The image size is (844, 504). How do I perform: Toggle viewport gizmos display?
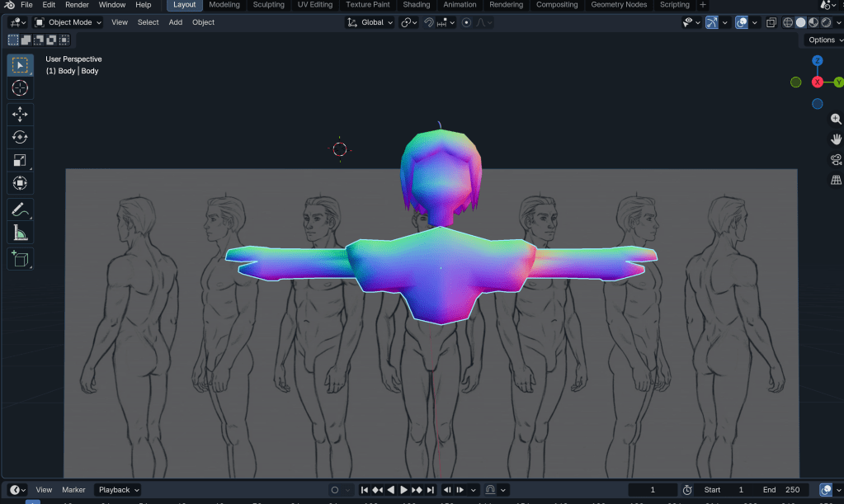[711, 22]
